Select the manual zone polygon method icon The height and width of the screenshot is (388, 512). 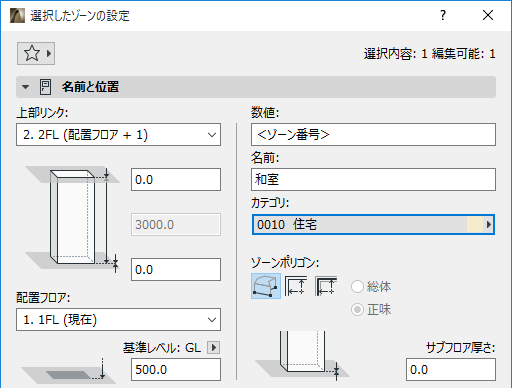point(266,286)
